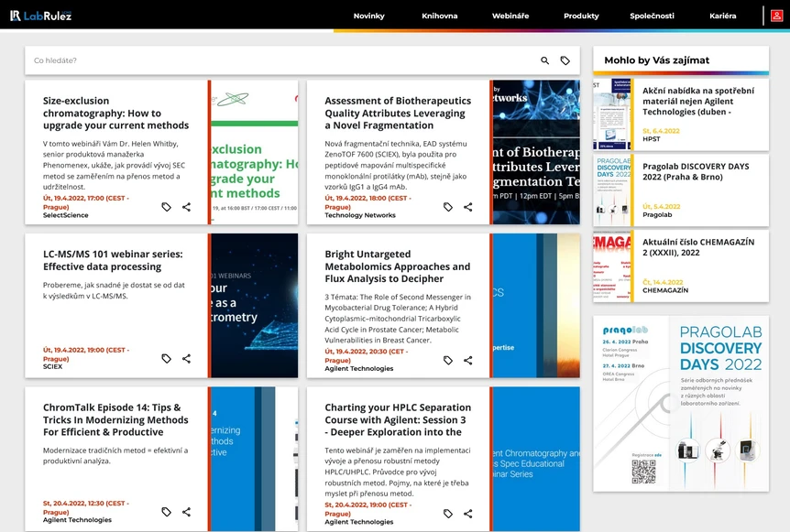Open Bright Untargeted Metabolomics Approaches title
Screen dimensions: 790x532
397,266
